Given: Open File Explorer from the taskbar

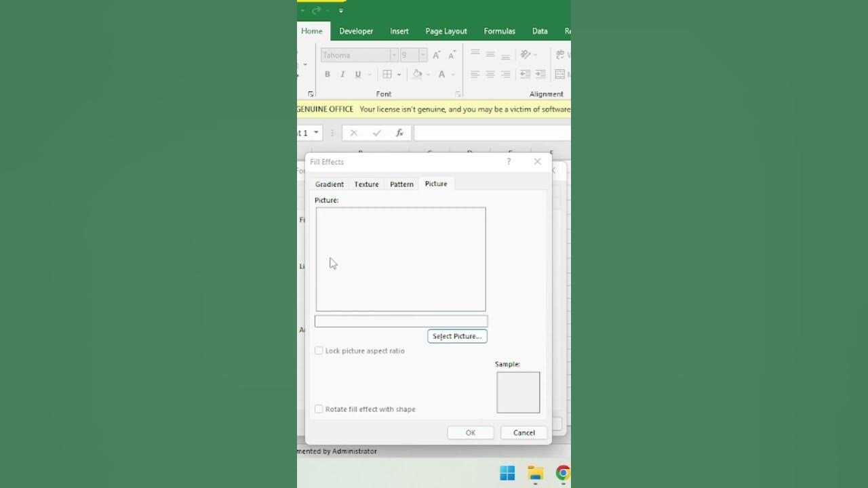Looking at the screenshot, I should [x=536, y=473].
